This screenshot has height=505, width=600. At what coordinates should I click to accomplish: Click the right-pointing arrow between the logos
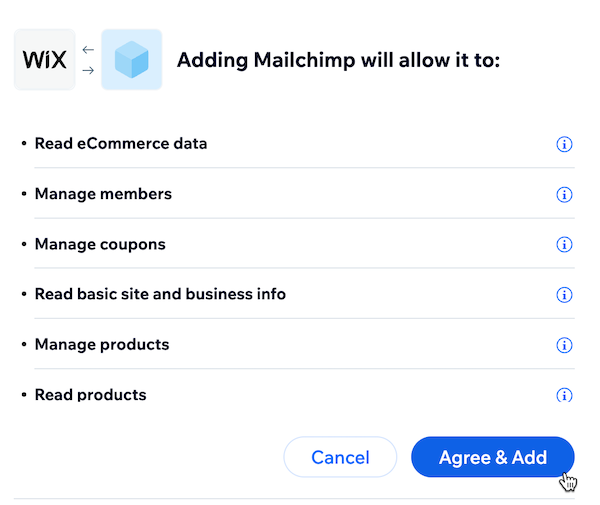click(88, 70)
